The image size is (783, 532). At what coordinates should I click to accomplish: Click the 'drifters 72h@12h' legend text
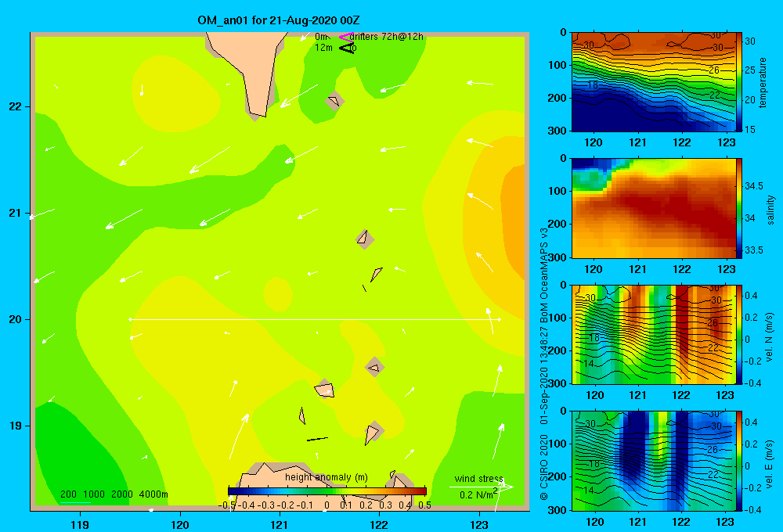click(x=386, y=37)
